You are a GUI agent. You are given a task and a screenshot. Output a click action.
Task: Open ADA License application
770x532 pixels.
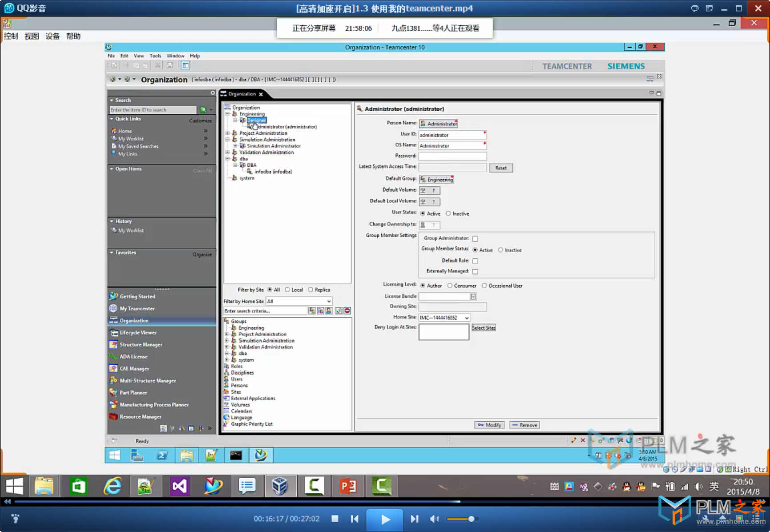click(x=133, y=356)
